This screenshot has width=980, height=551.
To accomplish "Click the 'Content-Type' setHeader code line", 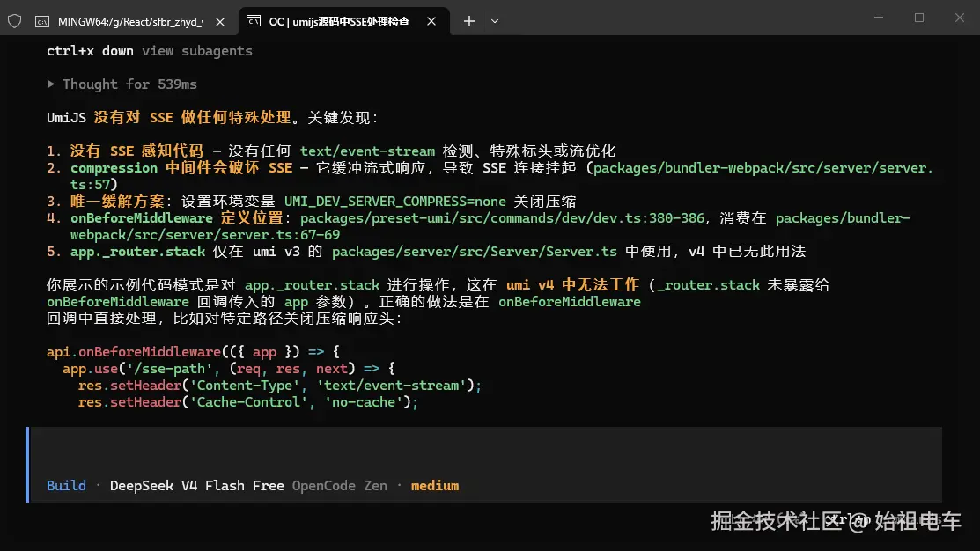I will point(280,386).
